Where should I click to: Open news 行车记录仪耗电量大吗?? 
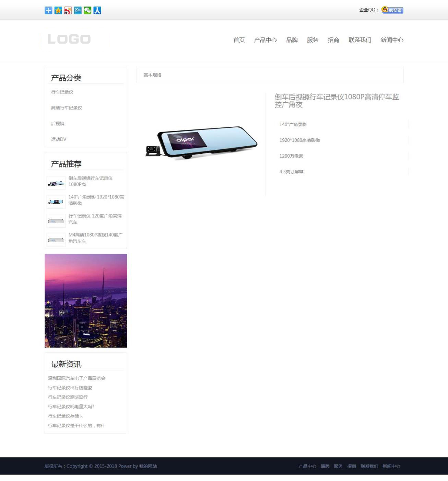71,407
